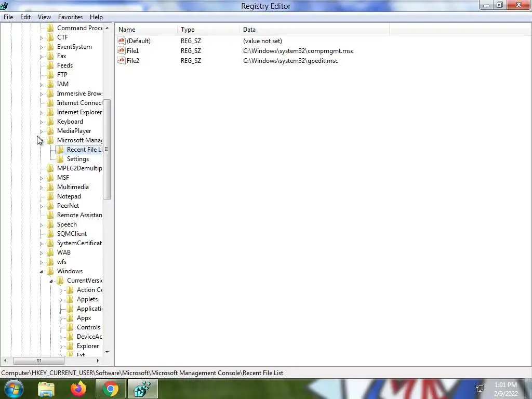Click the horizontal scrollbar thumb in tree
Viewport: 532px width, 399px height.
click(38, 361)
